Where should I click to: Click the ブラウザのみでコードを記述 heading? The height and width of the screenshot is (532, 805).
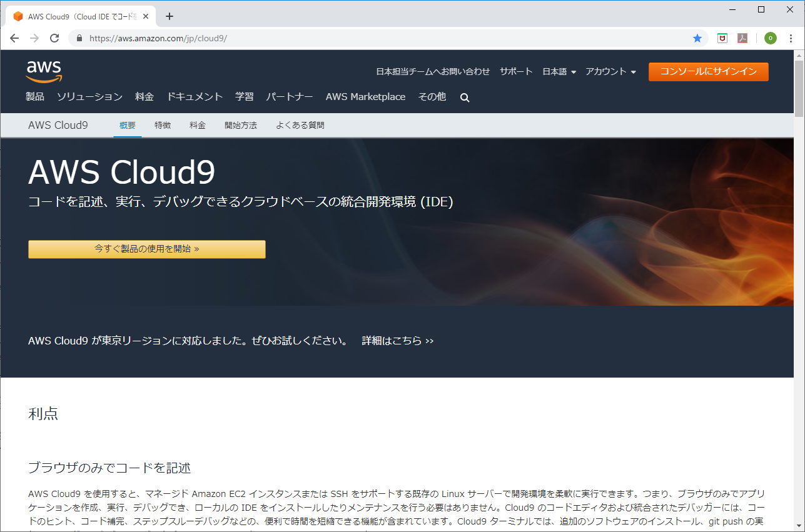[109, 468]
